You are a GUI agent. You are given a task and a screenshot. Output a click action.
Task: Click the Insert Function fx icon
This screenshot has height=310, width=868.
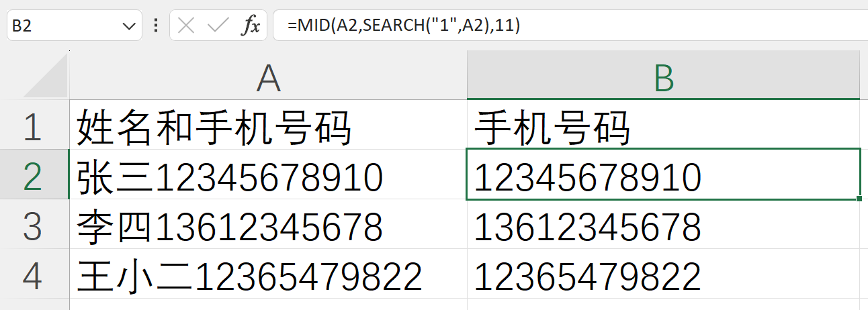click(x=251, y=26)
